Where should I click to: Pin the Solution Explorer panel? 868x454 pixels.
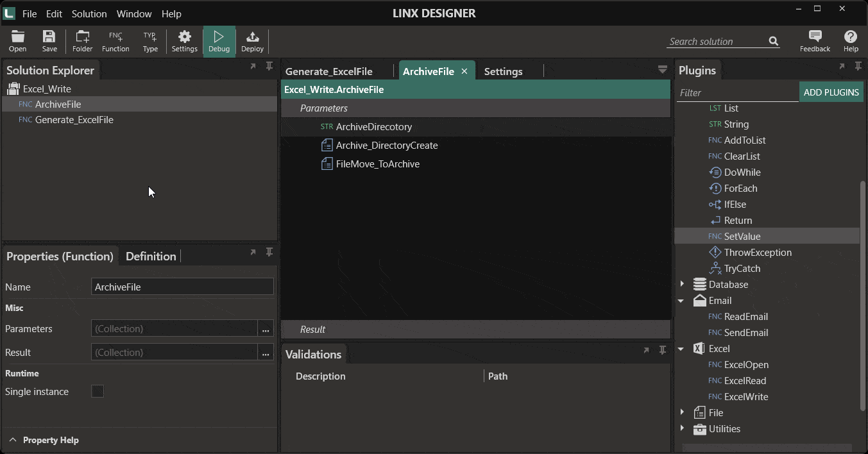269,66
